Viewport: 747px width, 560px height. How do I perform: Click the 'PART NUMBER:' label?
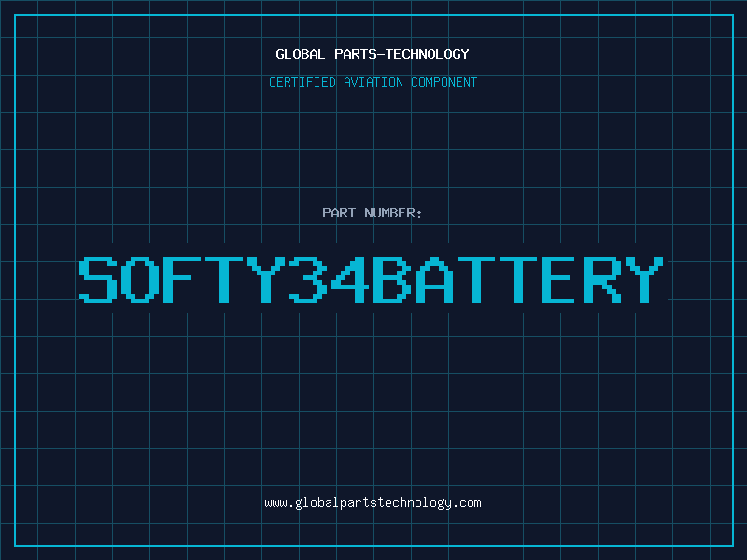(x=373, y=213)
